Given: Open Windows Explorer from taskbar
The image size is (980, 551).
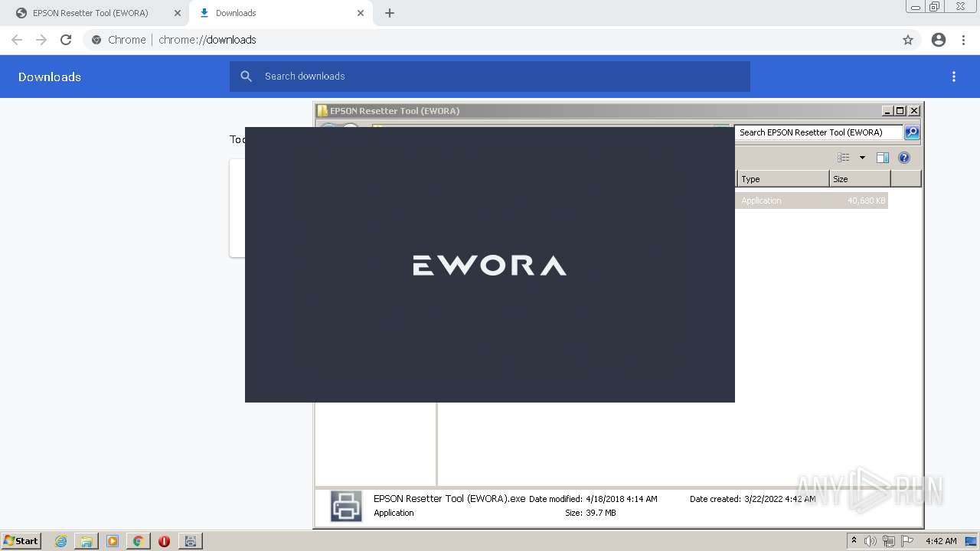Looking at the screenshot, I should click(87, 541).
